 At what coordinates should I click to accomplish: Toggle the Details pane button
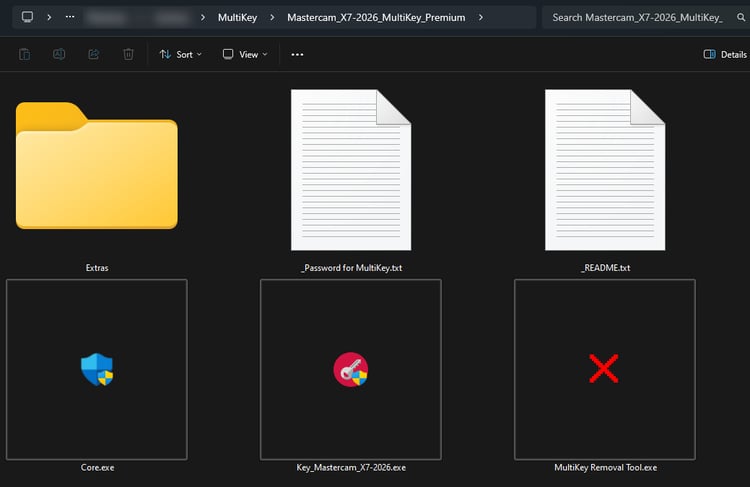tap(725, 55)
